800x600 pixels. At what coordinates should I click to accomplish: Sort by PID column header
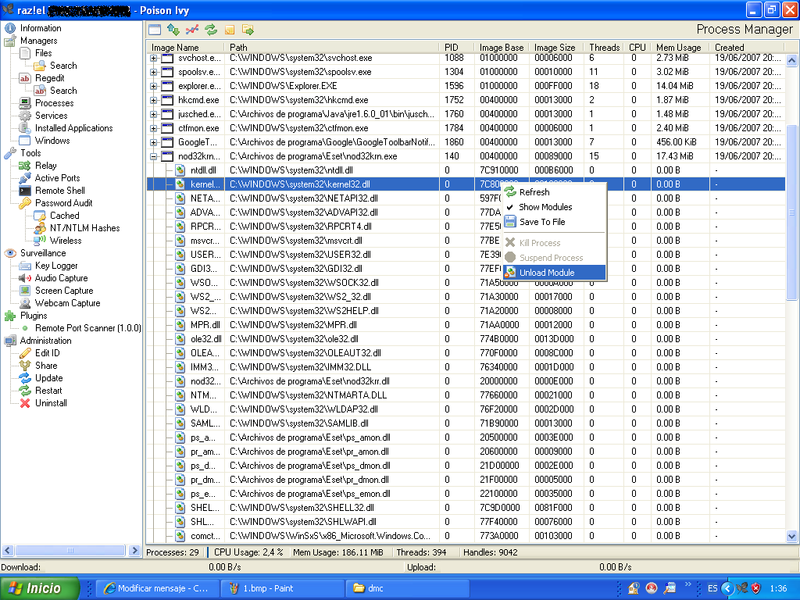click(457, 47)
